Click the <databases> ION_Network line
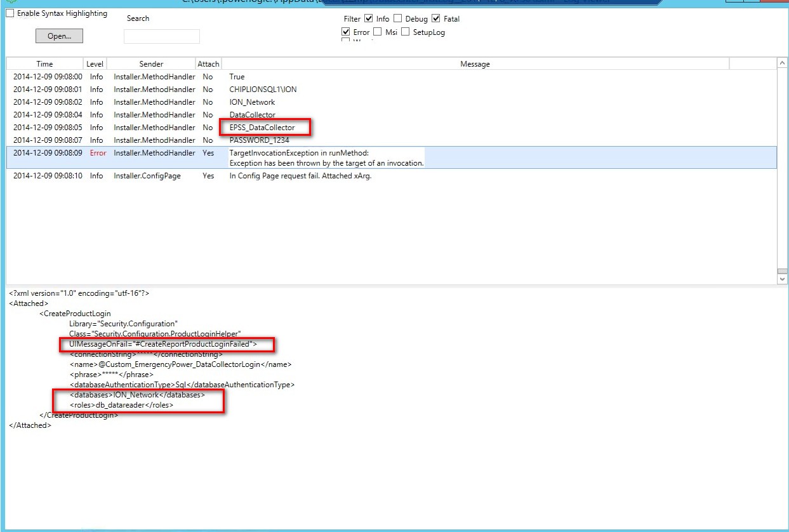 click(x=137, y=395)
